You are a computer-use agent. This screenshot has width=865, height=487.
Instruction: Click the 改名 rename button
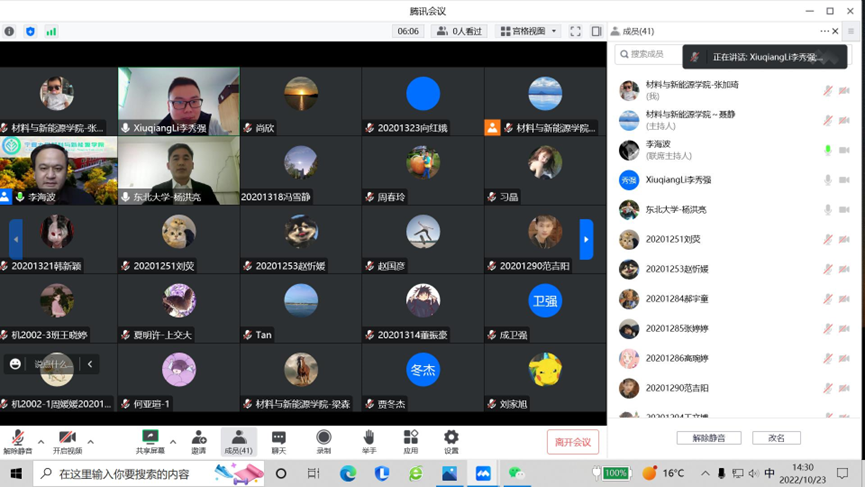[x=776, y=438]
